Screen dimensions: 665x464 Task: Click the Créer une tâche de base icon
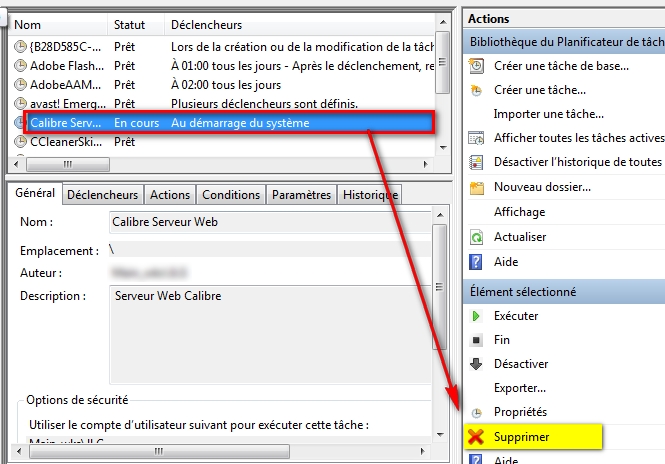[x=476, y=66]
